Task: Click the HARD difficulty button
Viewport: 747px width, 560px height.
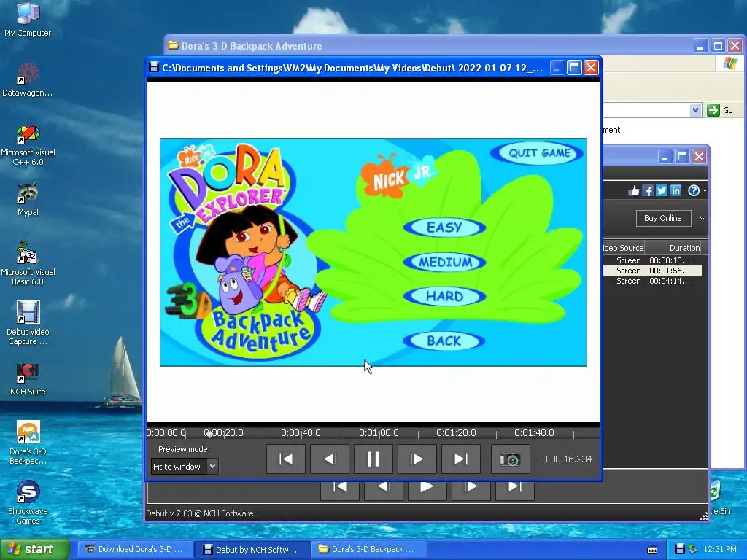Action: [444, 296]
